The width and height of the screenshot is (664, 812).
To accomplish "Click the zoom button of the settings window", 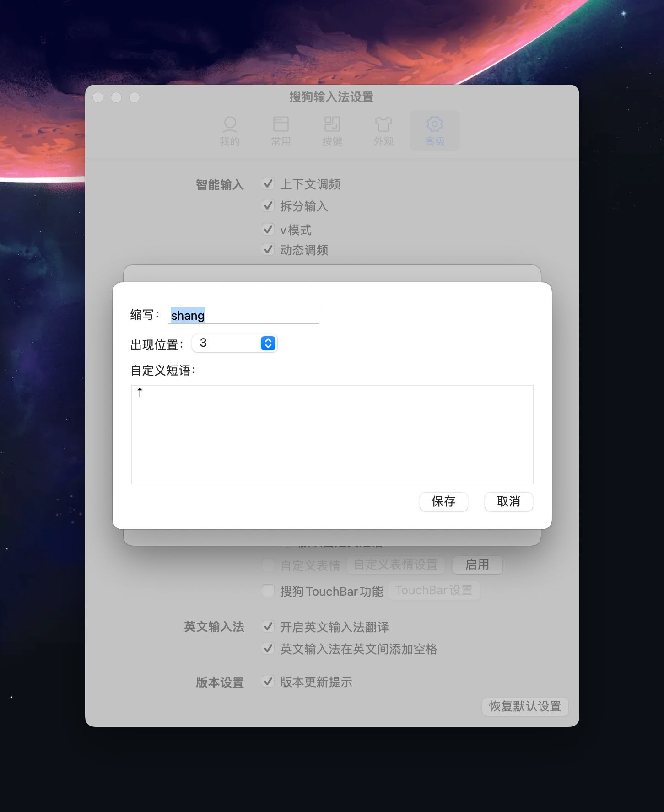I will [135, 97].
